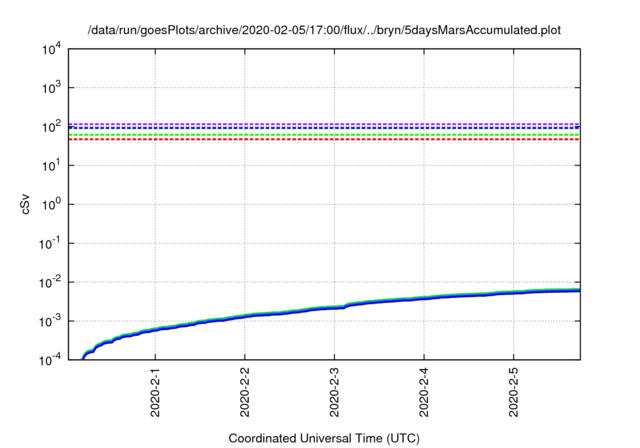Click the cSv y-axis label
640x448 pixels.
point(25,204)
